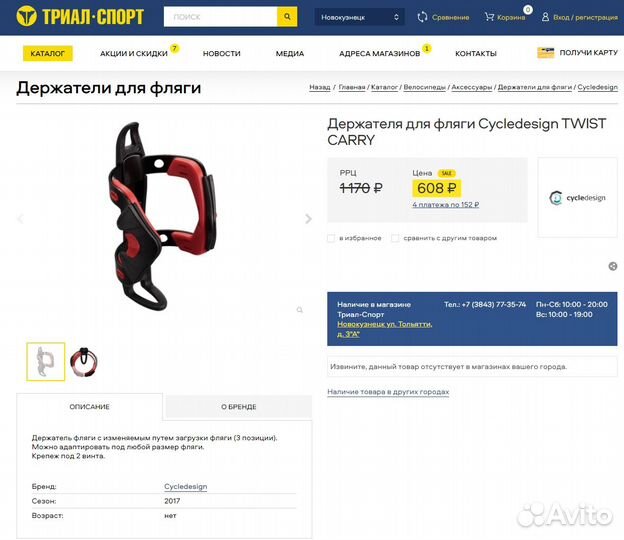Tick 'сравнить с другим товаром' checkbox
Screen dimensions: 624x540
(395, 238)
